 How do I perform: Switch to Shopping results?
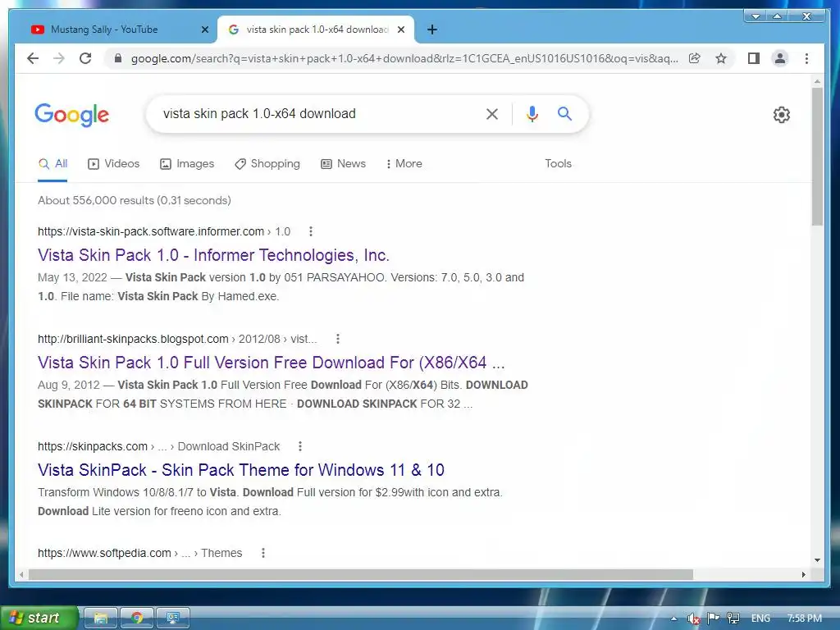click(x=267, y=164)
